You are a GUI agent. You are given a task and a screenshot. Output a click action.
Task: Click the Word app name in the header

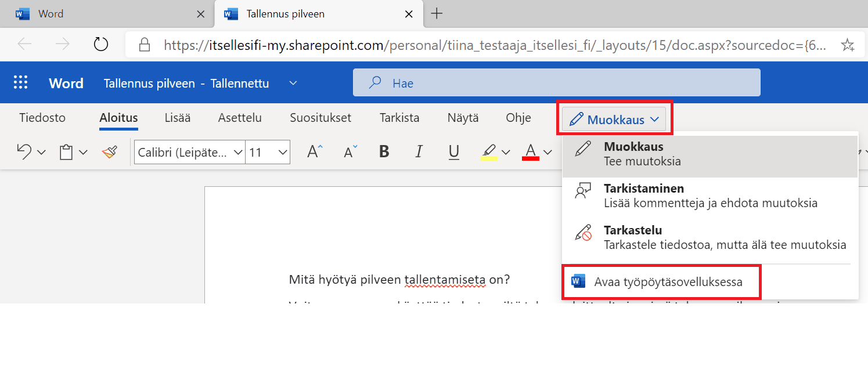coord(66,83)
